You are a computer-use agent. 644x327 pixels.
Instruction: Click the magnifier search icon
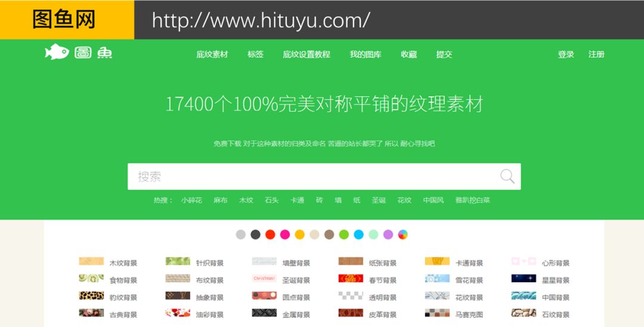point(507,176)
